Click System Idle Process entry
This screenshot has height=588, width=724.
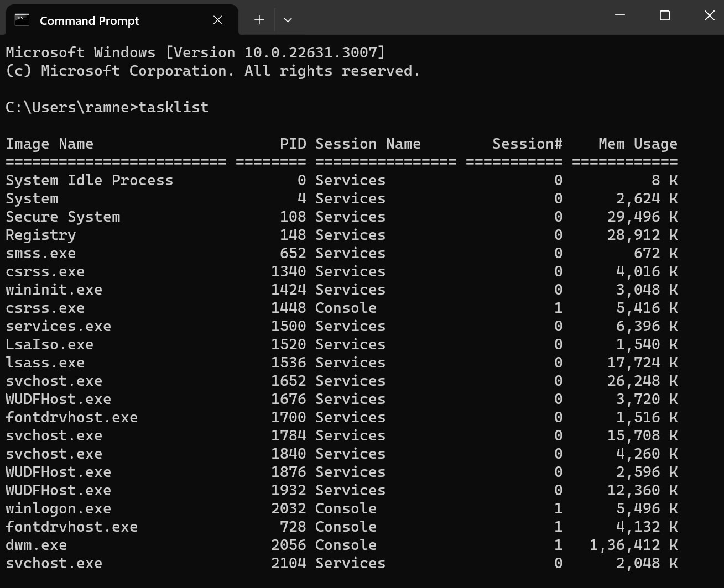point(90,180)
